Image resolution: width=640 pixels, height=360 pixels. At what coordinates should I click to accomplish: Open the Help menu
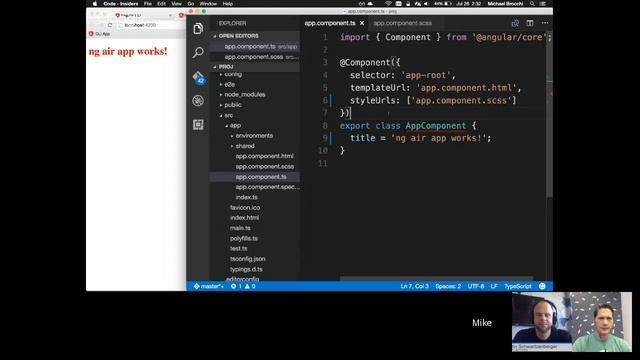pyautogui.click(x=228, y=4)
